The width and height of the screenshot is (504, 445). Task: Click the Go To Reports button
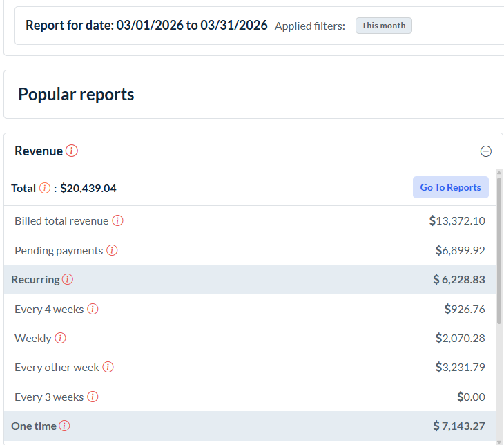coord(451,187)
